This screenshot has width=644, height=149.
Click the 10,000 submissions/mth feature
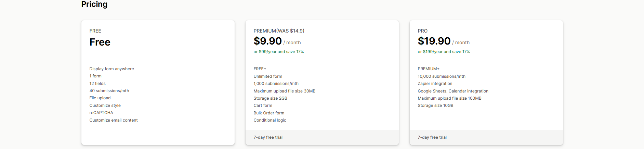coord(441,76)
